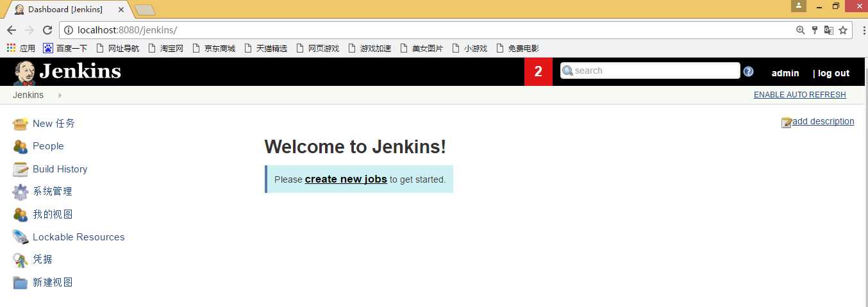Click the 我的视图 person icon

[x=21, y=215]
